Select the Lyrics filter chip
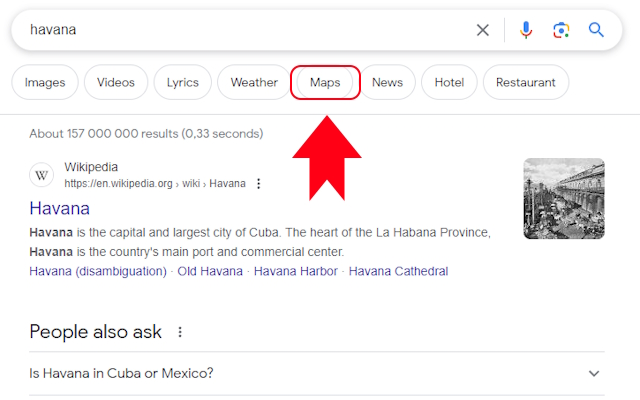 (x=182, y=82)
